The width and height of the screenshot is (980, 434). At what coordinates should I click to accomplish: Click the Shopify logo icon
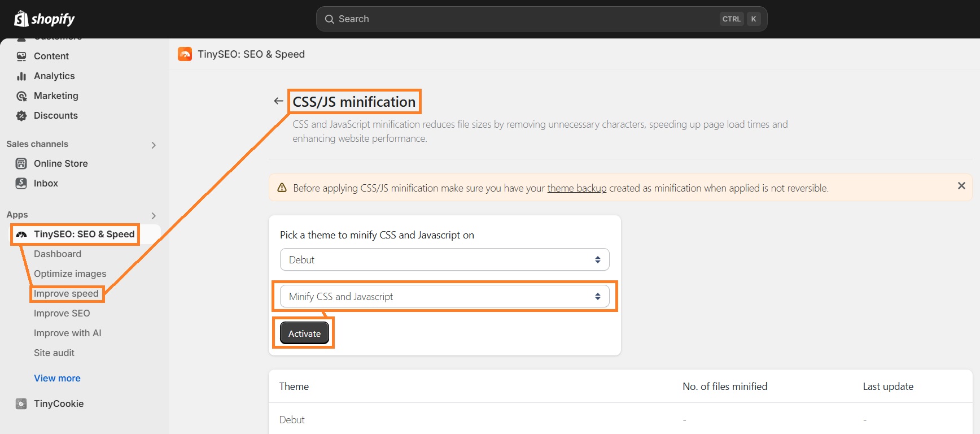pyautogui.click(x=21, y=19)
